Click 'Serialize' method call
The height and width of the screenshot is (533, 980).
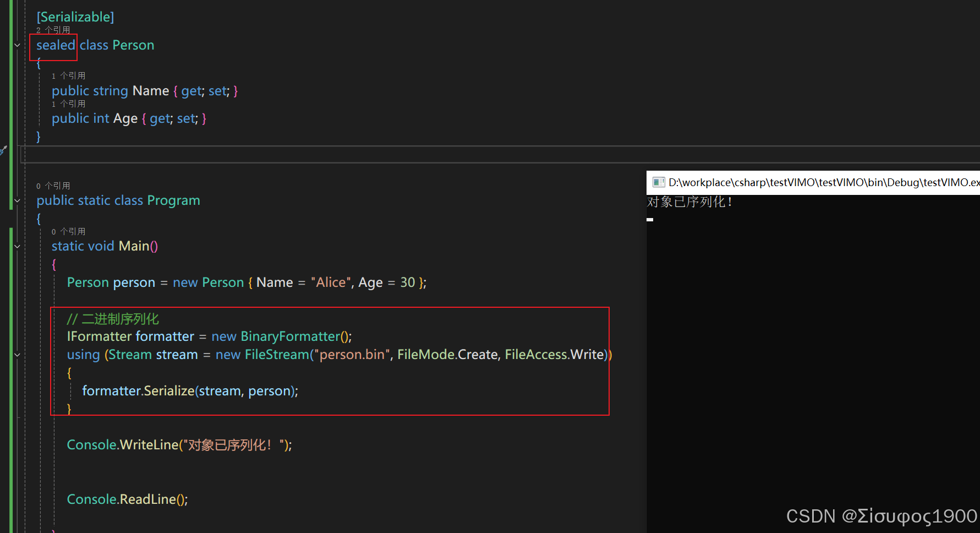[x=169, y=391]
